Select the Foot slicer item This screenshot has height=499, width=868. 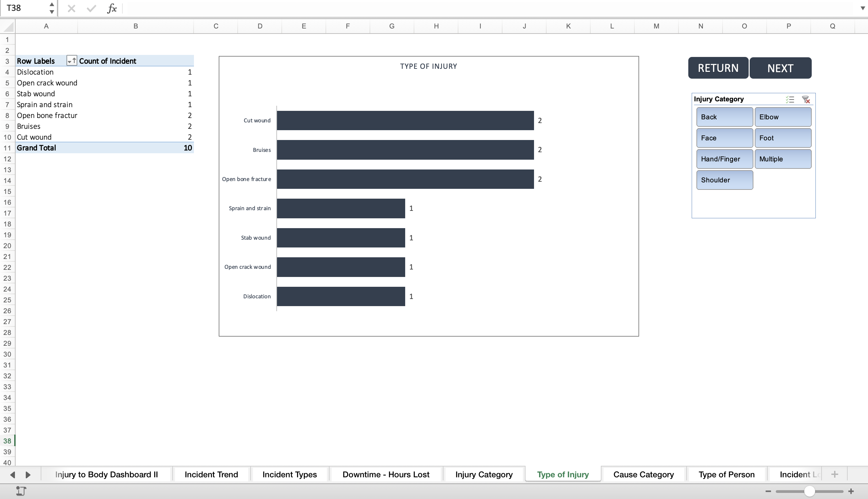coord(783,138)
